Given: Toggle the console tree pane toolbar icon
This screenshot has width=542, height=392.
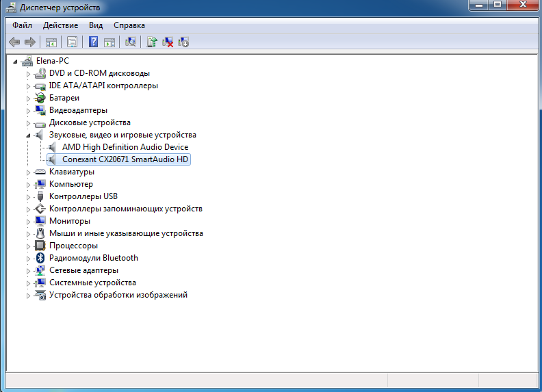Looking at the screenshot, I should (x=51, y=42).
